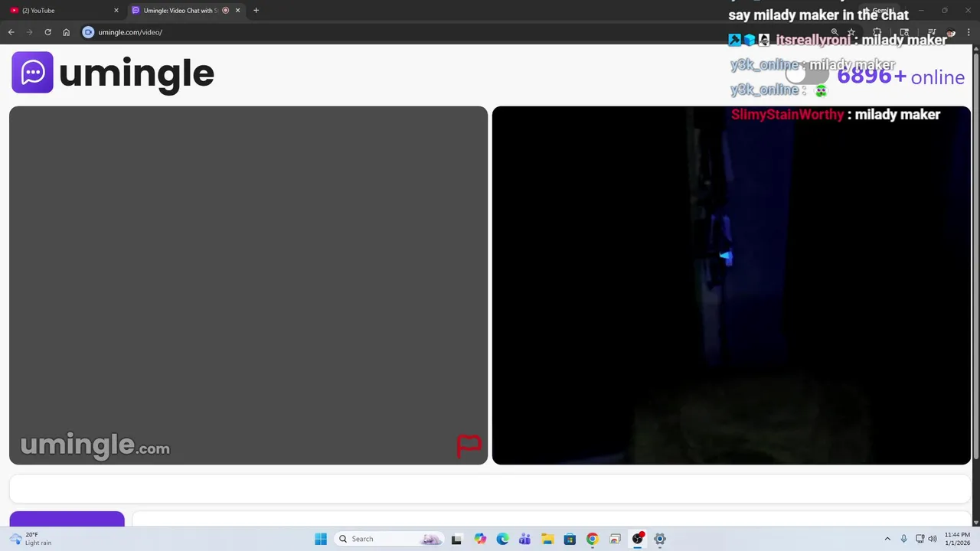Open the 11:44 PM clock calendar
The image size is (980, 551).
[957, 539]
